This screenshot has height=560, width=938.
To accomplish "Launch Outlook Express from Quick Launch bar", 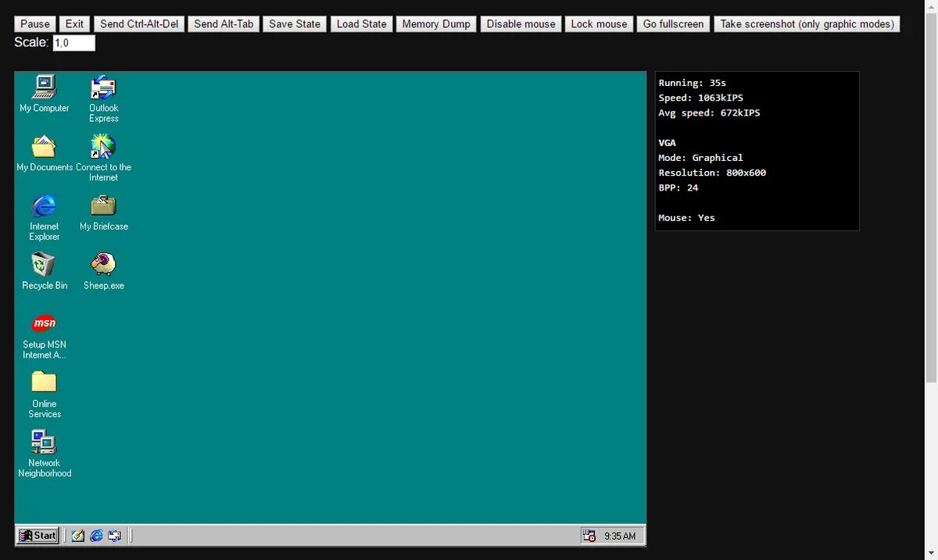I will (x=115, y=536).
